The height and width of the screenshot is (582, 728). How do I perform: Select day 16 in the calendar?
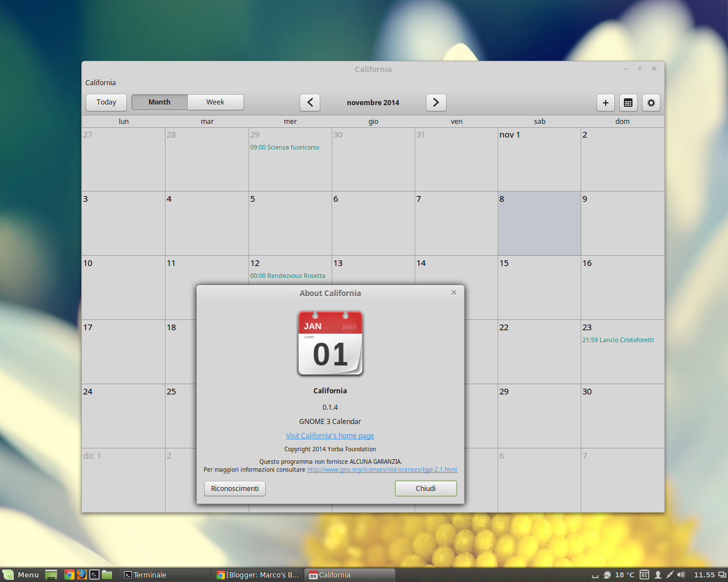tap(623, 288)
